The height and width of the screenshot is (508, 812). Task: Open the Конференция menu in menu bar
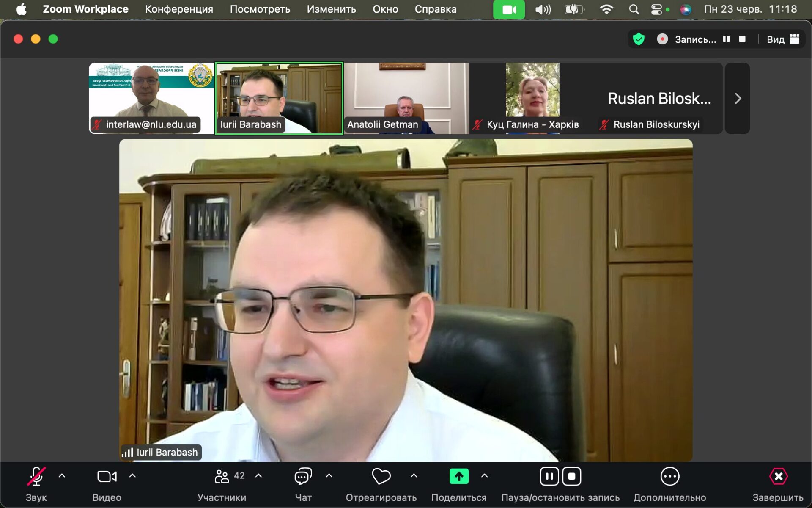179,9
